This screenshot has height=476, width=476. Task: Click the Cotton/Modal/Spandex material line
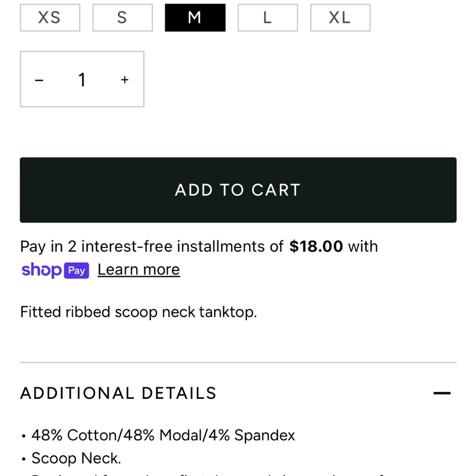coord(163,435)
